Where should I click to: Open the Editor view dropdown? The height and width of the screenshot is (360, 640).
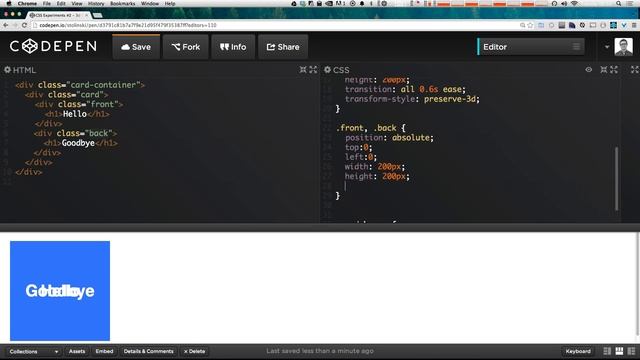[x=531, y=47]
